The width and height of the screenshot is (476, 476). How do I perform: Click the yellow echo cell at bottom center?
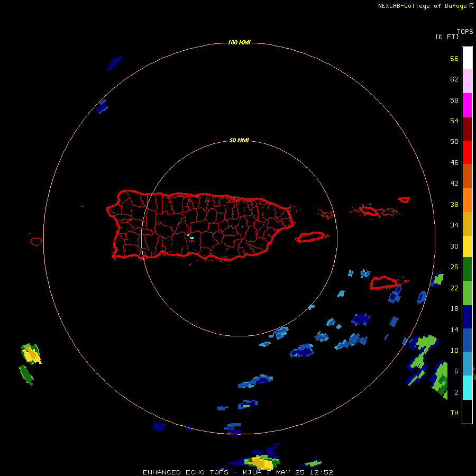click(x=262, y=463)
